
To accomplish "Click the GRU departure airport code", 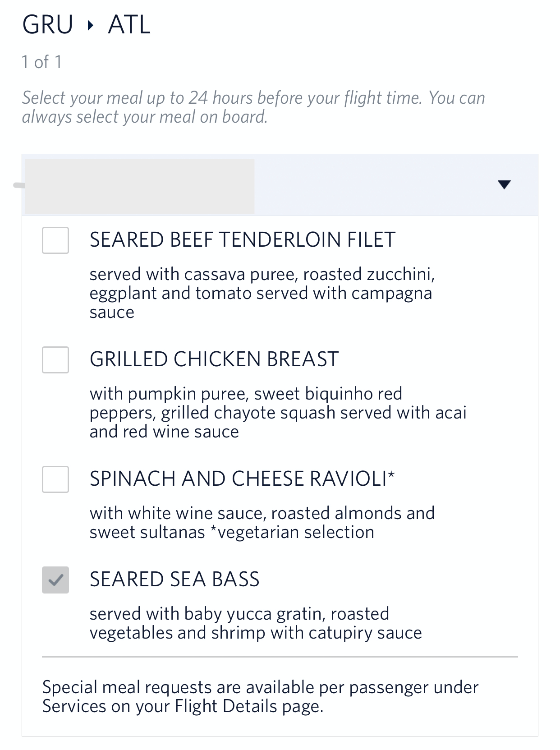I will 48,25.
